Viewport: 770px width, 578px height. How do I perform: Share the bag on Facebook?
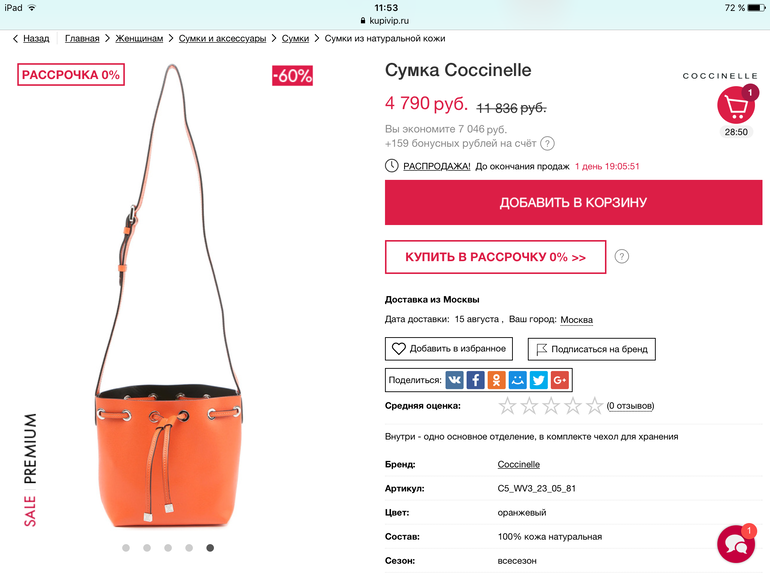tap(476, 380)
